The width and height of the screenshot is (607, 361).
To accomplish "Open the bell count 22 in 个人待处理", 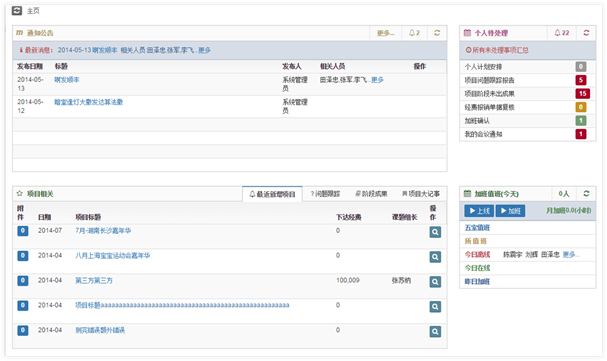I will [x=562, y=33].
